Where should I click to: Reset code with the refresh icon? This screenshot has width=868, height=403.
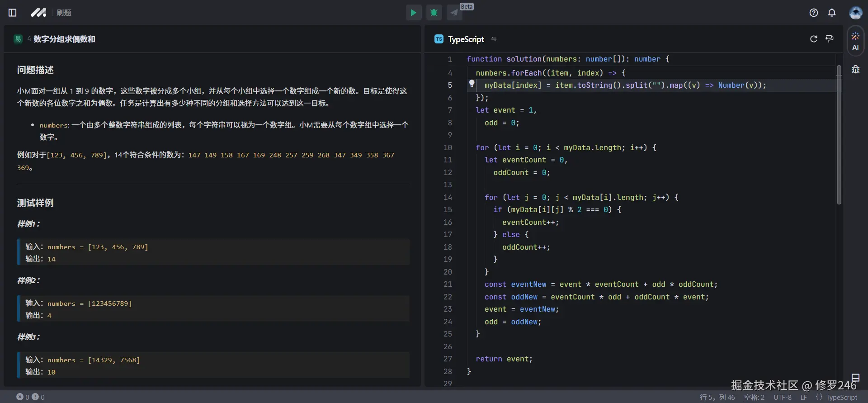click(813, 39)
